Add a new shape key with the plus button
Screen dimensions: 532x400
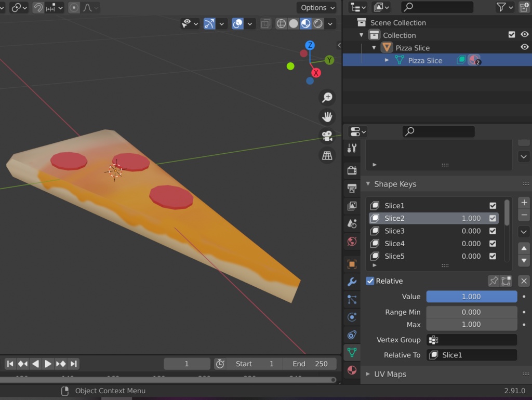pyautogui.click(x=524, y=203)
